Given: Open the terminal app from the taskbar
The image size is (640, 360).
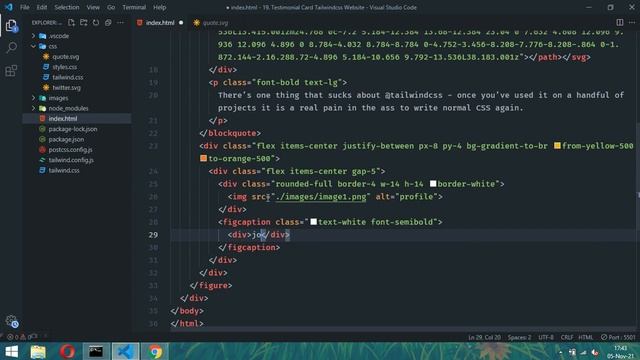Looking at the screenshot, I should 96,351.
